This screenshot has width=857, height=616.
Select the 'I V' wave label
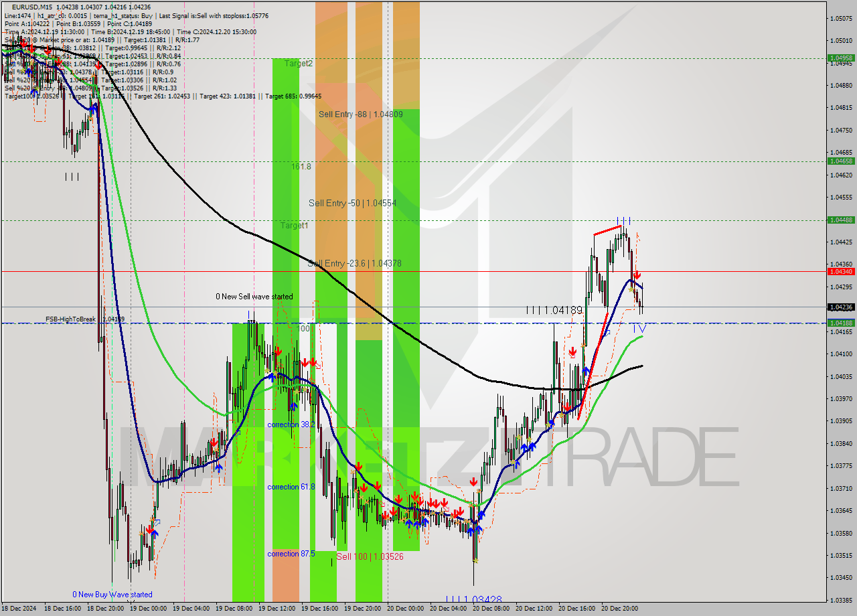[640, 328]
